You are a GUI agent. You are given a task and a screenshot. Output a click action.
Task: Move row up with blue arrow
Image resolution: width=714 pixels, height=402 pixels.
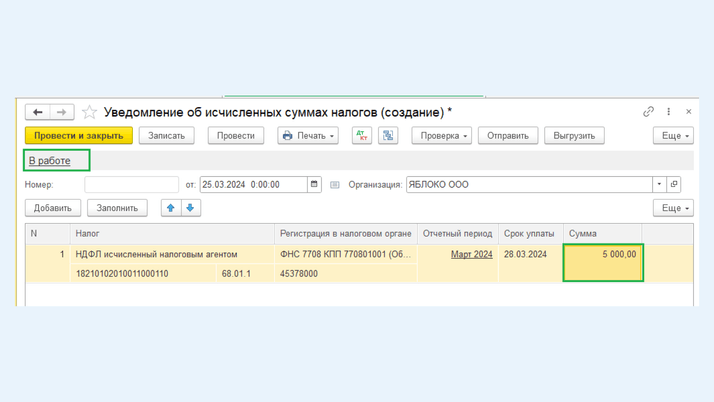coord(171,208)
